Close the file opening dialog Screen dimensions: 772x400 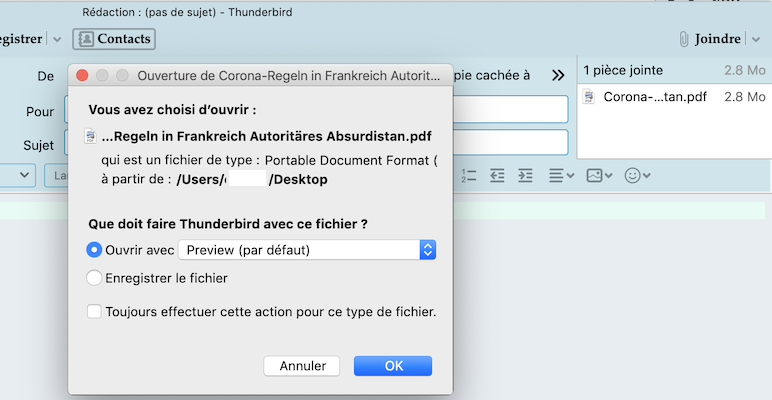[x=83, y=76]
